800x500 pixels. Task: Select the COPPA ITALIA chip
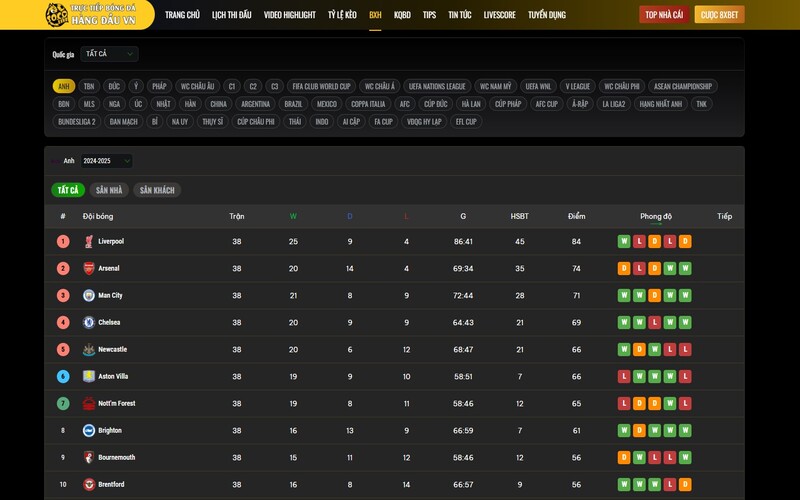368,104
